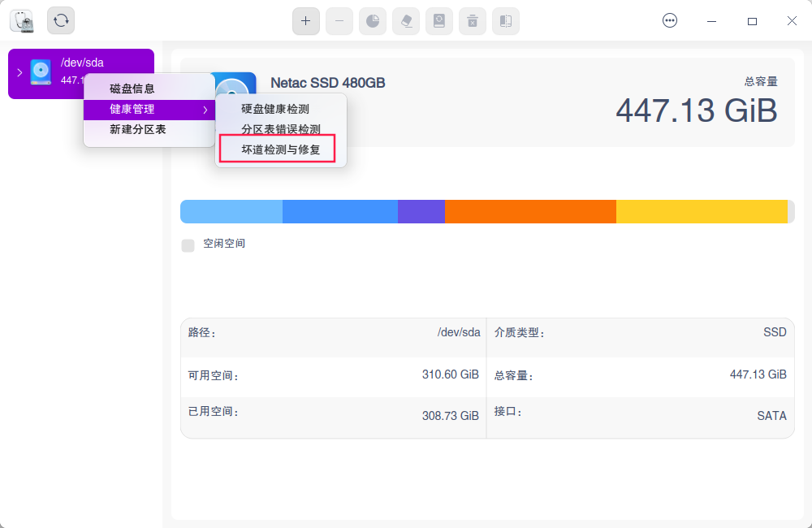Select the Delete partition minus icon
The height and width of the screenshot is (528, 812).
pyautogui.click(x=339, y=21)
